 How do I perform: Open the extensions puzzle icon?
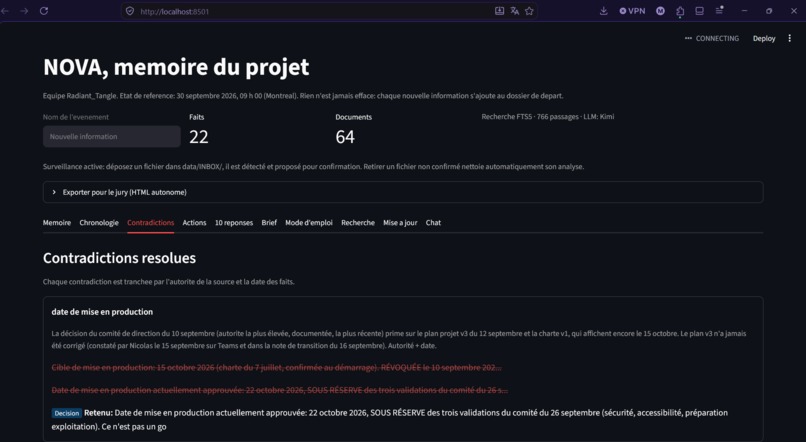pos(680,11)
